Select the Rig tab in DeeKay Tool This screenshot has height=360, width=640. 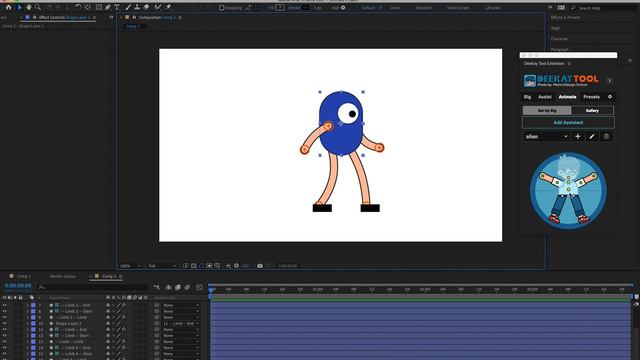tap(527, 97)
